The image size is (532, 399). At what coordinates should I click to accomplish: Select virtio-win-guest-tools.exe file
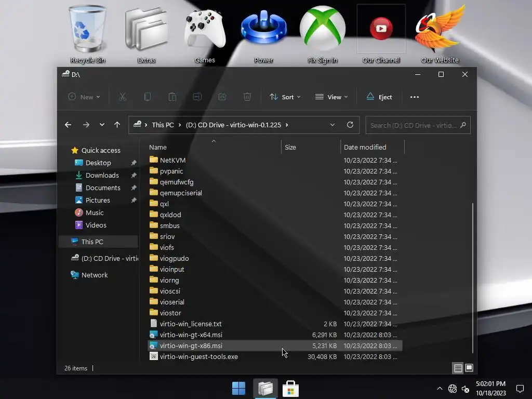[x=275, y=356]
